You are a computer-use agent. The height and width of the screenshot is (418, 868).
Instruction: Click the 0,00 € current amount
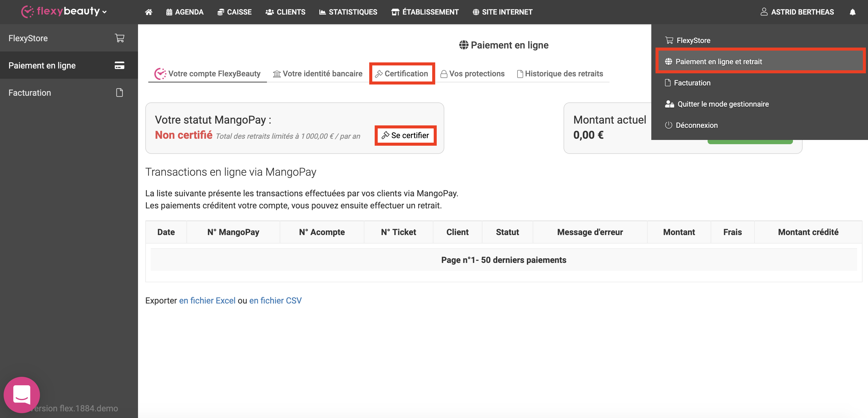tap(588, 135)
